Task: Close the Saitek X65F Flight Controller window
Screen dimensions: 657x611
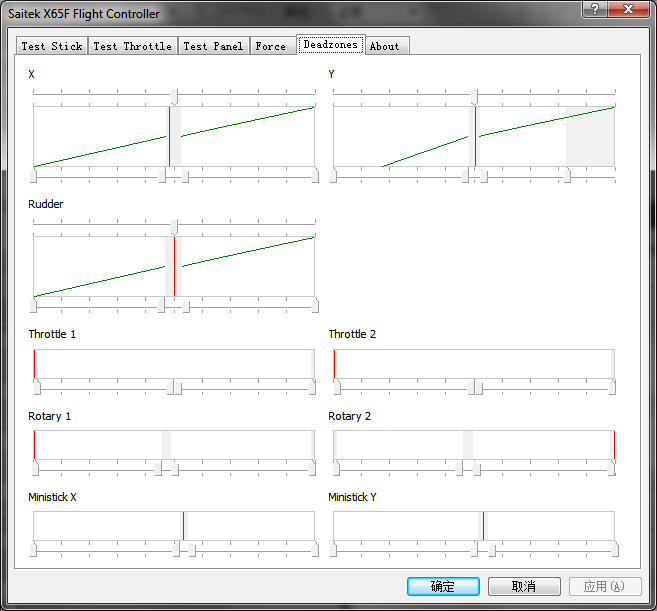Action: pos(628,9)
